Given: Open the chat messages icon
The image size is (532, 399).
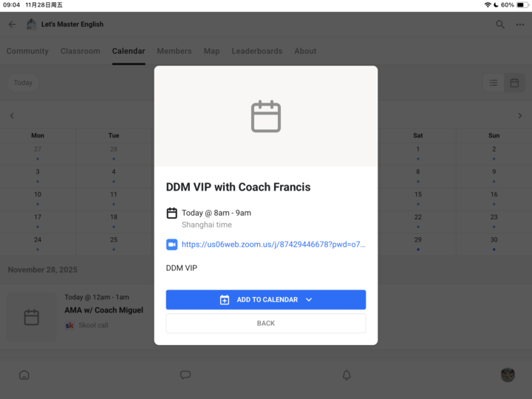Looking at the screenshot, I should click(185, 375).
